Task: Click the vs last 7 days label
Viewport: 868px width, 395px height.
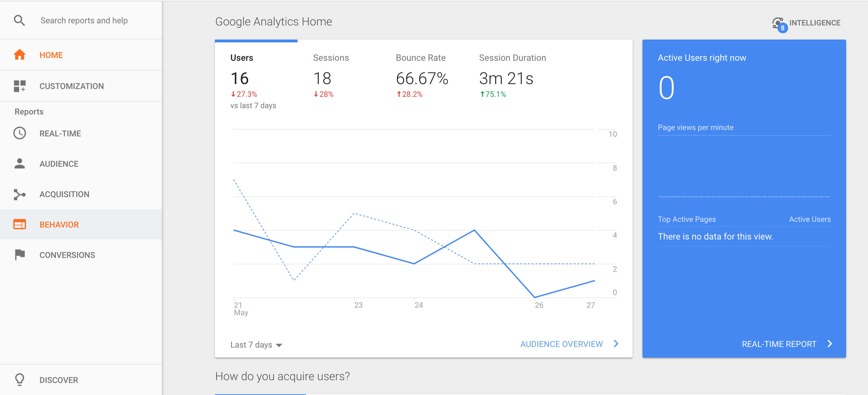Action: pos(253,105)
